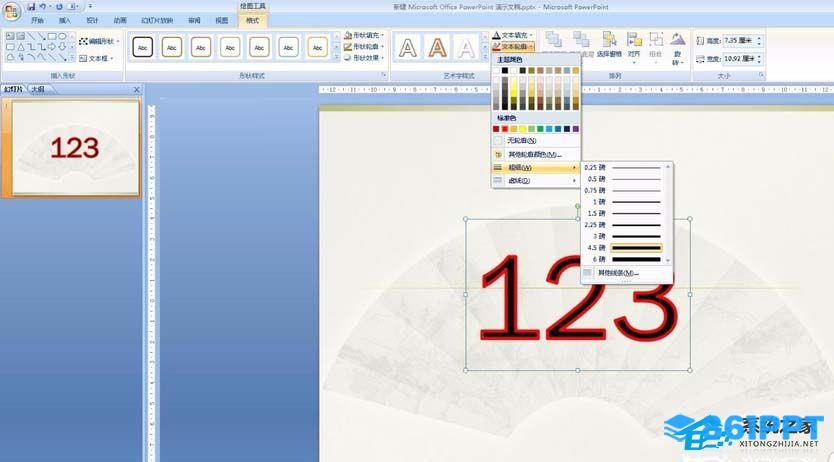Screen dimensions: 834x462
Task: Select the right arrow shape
Action: 52,47
